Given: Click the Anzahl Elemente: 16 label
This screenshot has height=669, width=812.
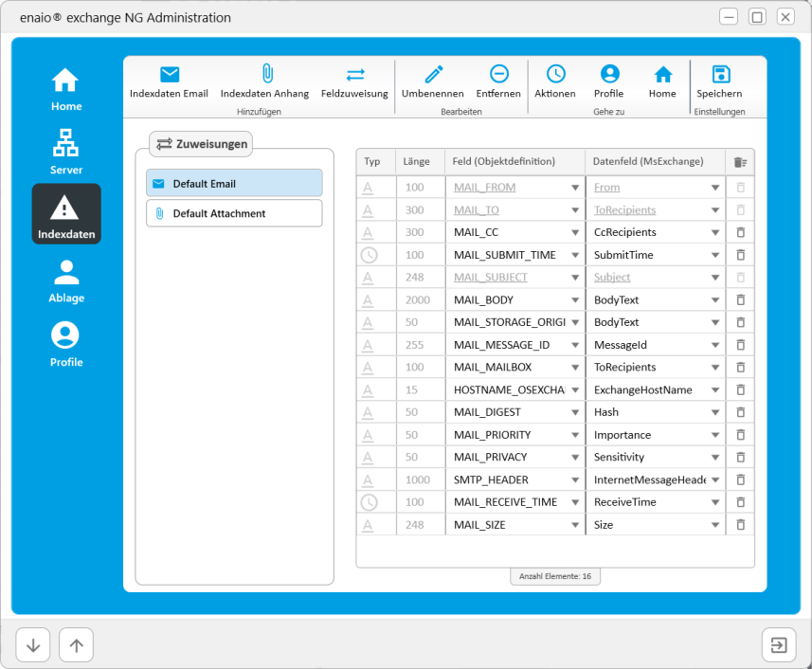Looking at the screenshot, I should tap(555, 576).
